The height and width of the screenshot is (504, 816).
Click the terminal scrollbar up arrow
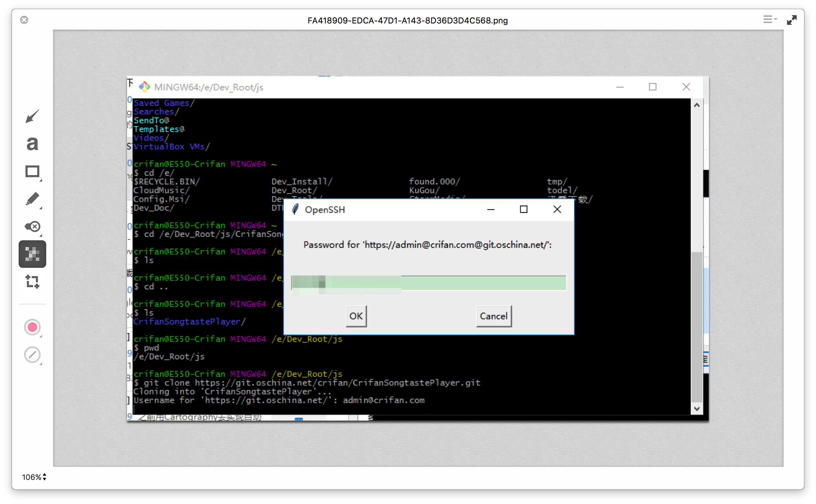click(697, 105)
